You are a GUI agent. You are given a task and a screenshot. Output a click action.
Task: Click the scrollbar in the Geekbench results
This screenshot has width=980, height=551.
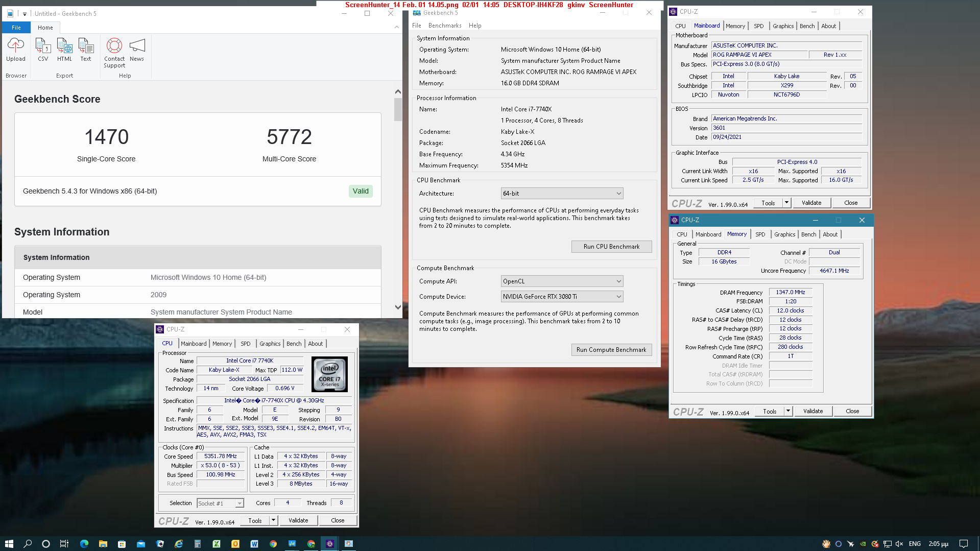point(398,109)
